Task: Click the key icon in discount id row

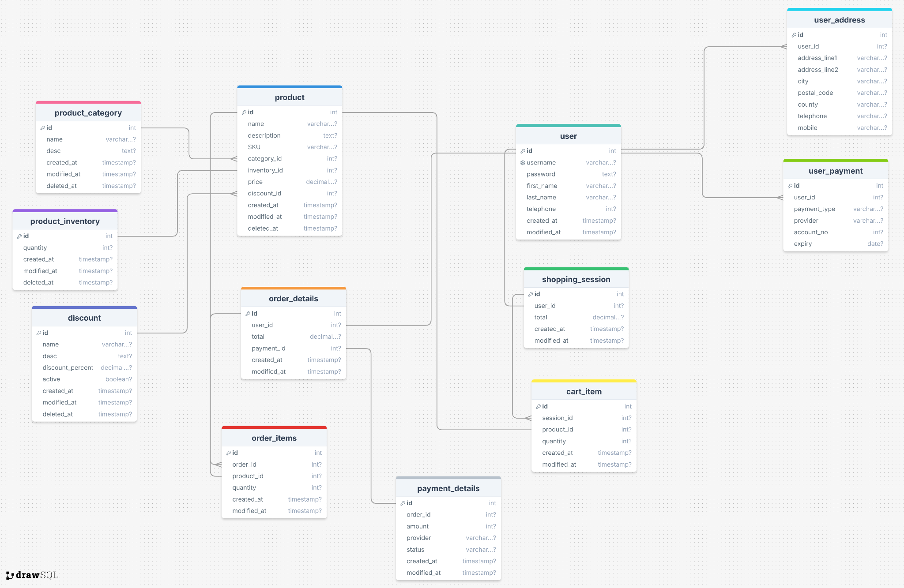Action: click(x=39, y=333)
